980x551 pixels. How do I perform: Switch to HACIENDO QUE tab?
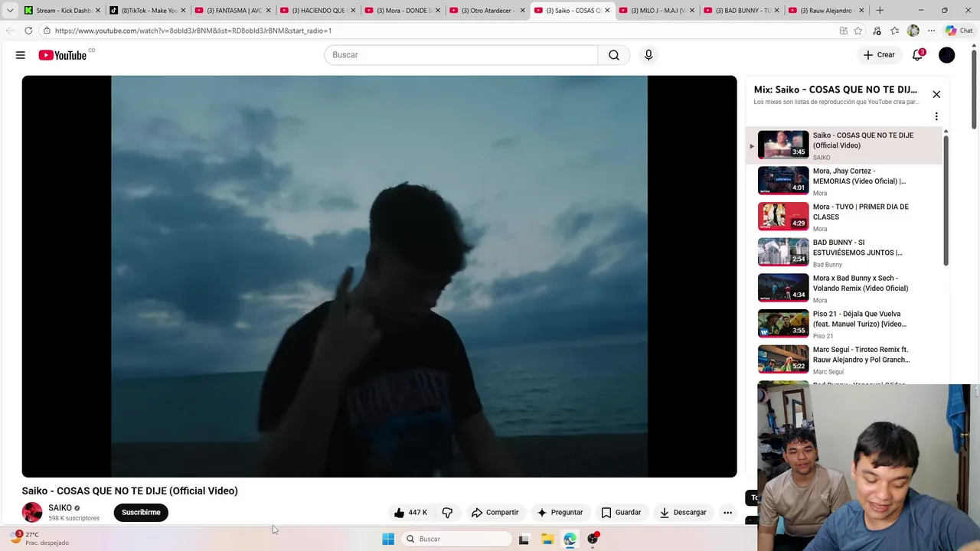[x=316, y=11]
